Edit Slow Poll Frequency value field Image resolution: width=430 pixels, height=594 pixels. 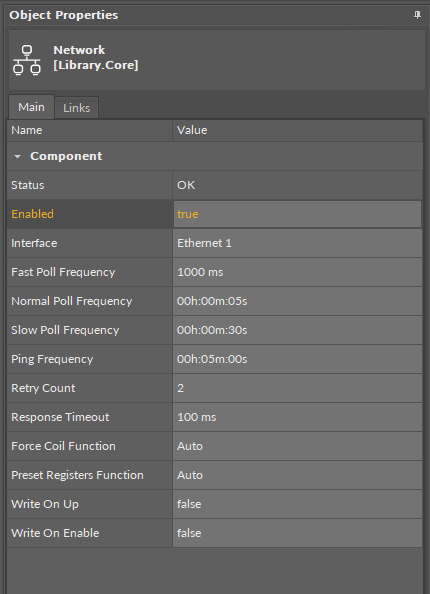coord(297,330)
